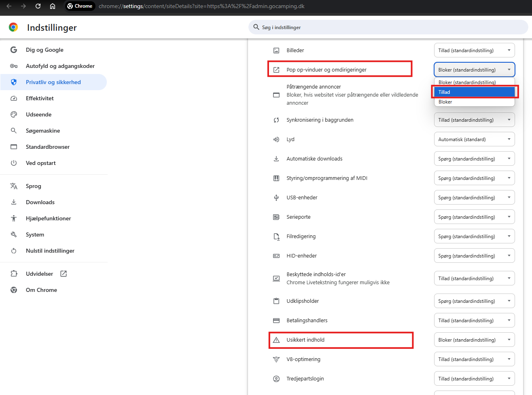Click the home icon in browser toolbar
The image size is (532, 395).
pos(53,6)
